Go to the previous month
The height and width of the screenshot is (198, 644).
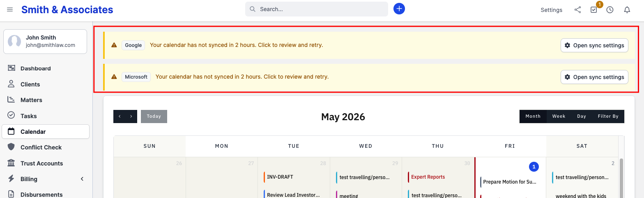[120, 116]
